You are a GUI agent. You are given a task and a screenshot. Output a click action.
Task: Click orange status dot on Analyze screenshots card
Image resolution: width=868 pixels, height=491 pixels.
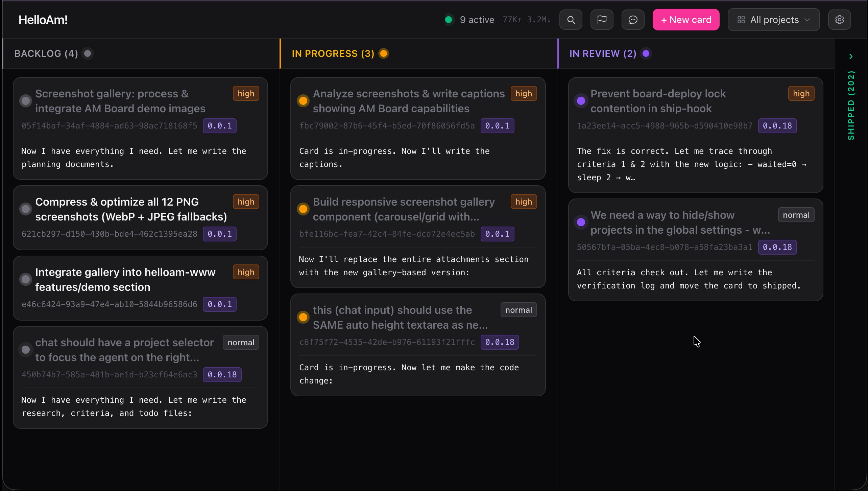pyautogui.click(x=303, y=101)
